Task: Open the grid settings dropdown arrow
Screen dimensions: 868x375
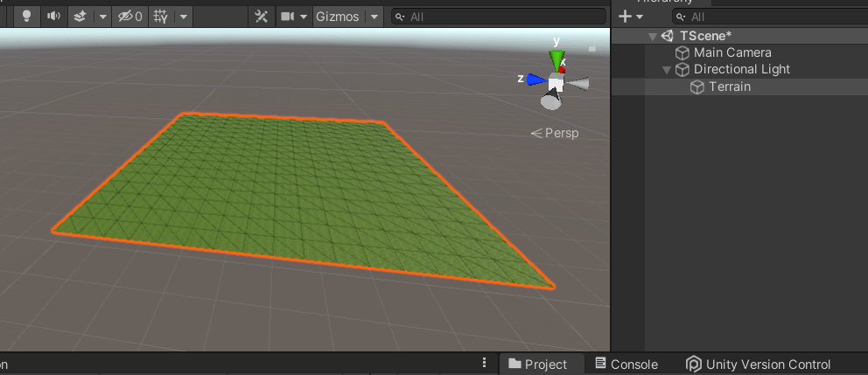Action: coord(183,17)
